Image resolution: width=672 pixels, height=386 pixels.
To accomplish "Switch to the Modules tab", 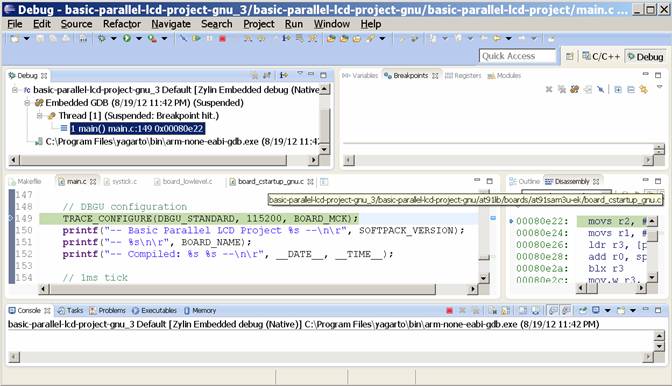I will coord(504,75).
